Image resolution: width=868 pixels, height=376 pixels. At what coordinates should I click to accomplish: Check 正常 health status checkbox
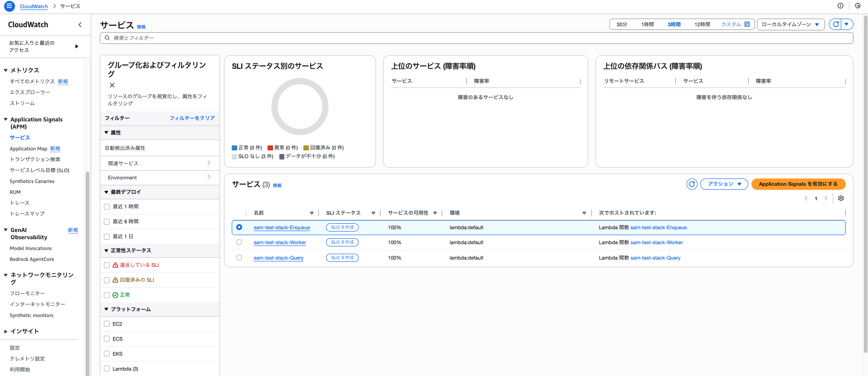pos(107,295)
